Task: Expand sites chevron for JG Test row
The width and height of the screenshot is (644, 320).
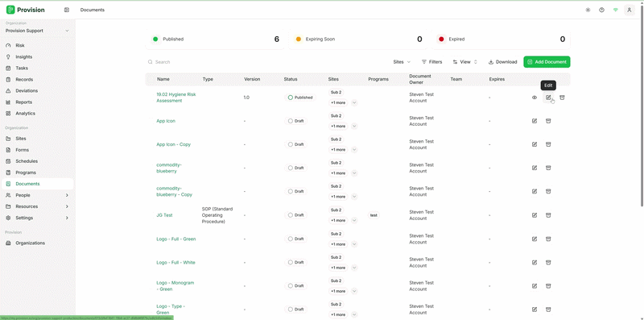Action: click(354, 221)
